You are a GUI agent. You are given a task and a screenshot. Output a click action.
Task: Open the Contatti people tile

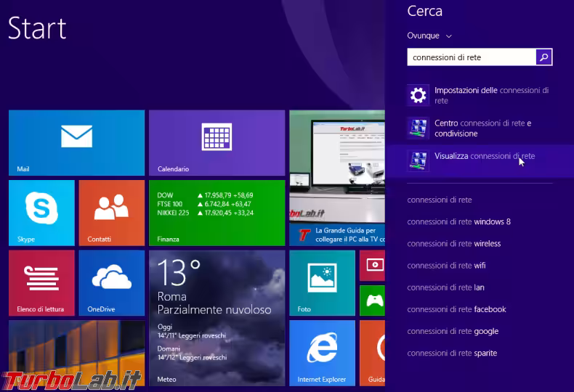(111, 212)
